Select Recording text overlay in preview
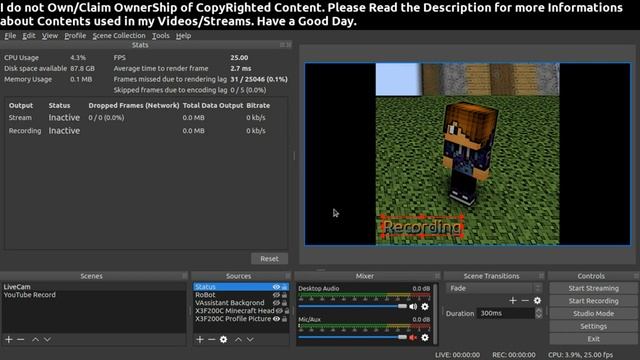This screenshot has height=360, width=640. pyautogui.click(x=422, y=227)
